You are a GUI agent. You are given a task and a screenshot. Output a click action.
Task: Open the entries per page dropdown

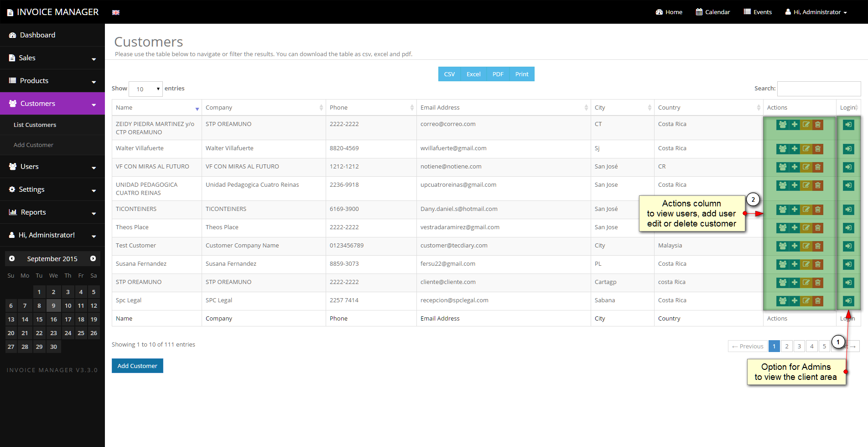point(146,89)
